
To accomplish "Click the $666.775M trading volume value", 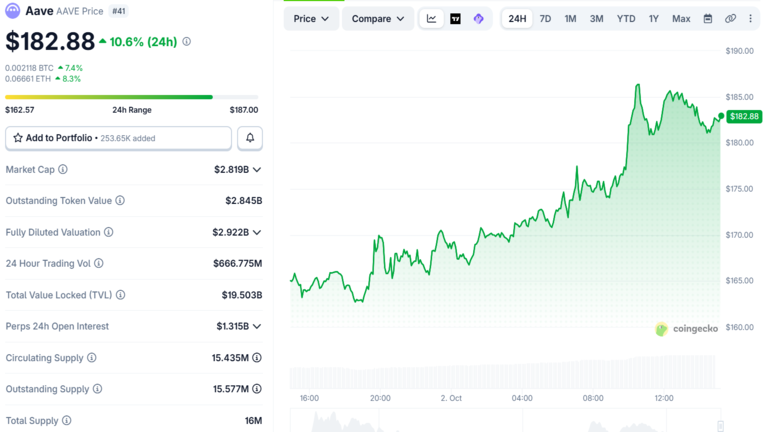I will (238, 264).
